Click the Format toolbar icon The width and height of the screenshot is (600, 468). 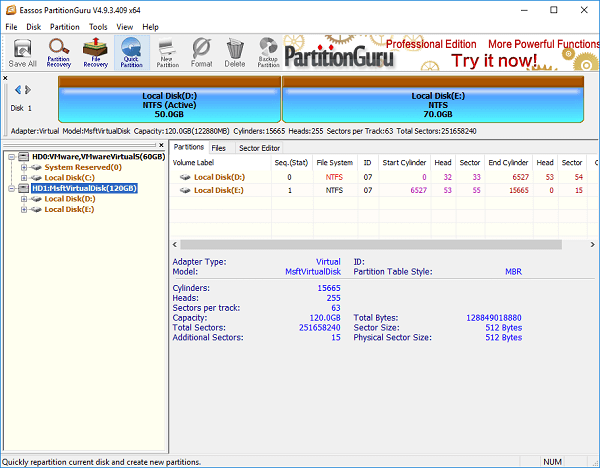pyautogui.click(x=202, y=53)
